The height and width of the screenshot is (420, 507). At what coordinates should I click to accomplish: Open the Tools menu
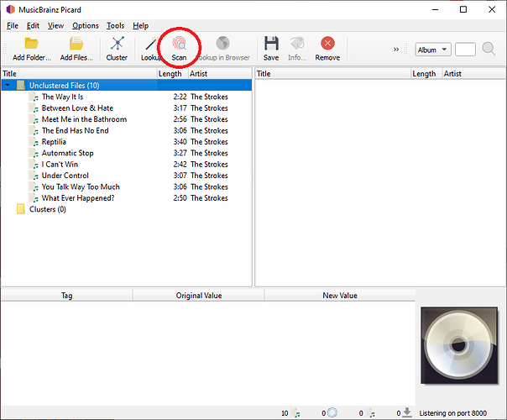[x=116, y=25]
